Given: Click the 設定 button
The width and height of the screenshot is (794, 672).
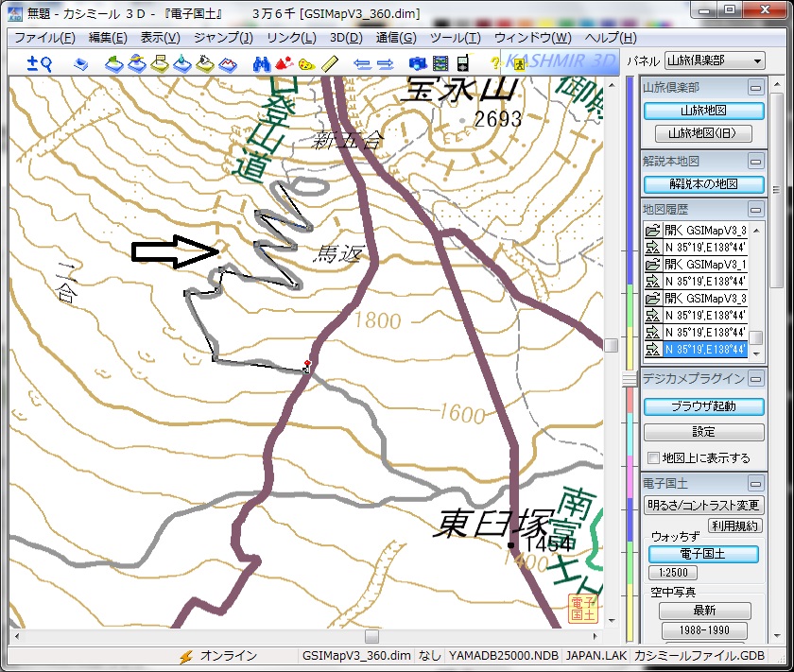Looking at the screenshot, I should 704,432.
